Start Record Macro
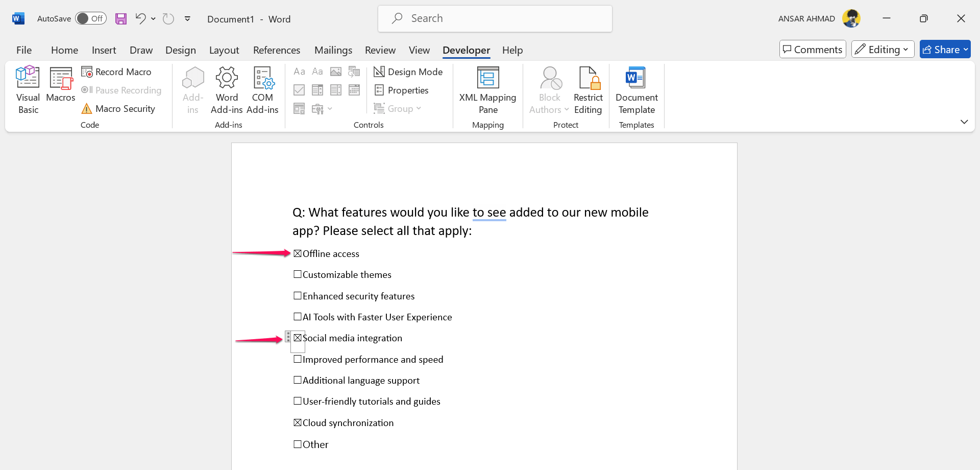 coord(117,72)
